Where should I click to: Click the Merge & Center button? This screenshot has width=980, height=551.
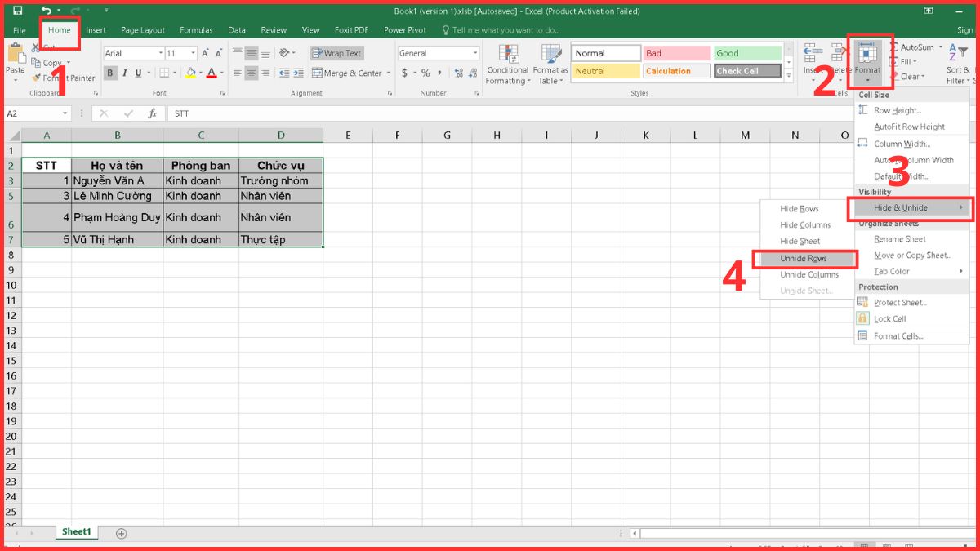348,73
